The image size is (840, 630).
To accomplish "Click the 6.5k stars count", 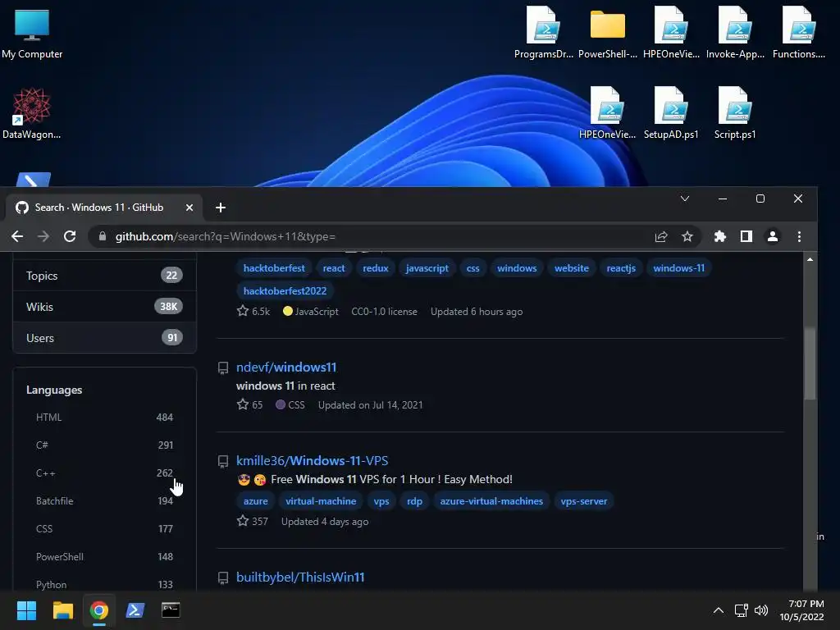I will tap(253, 311).
